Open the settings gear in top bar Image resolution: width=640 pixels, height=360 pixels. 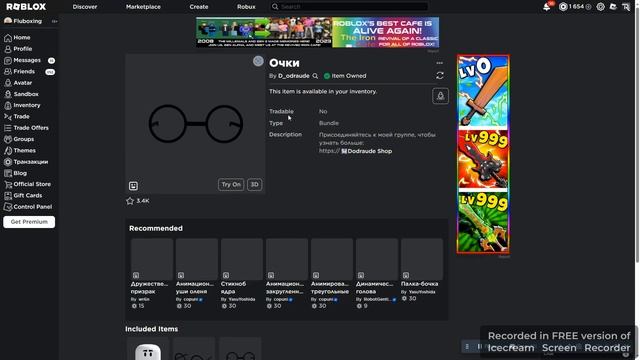pos(600,7)
